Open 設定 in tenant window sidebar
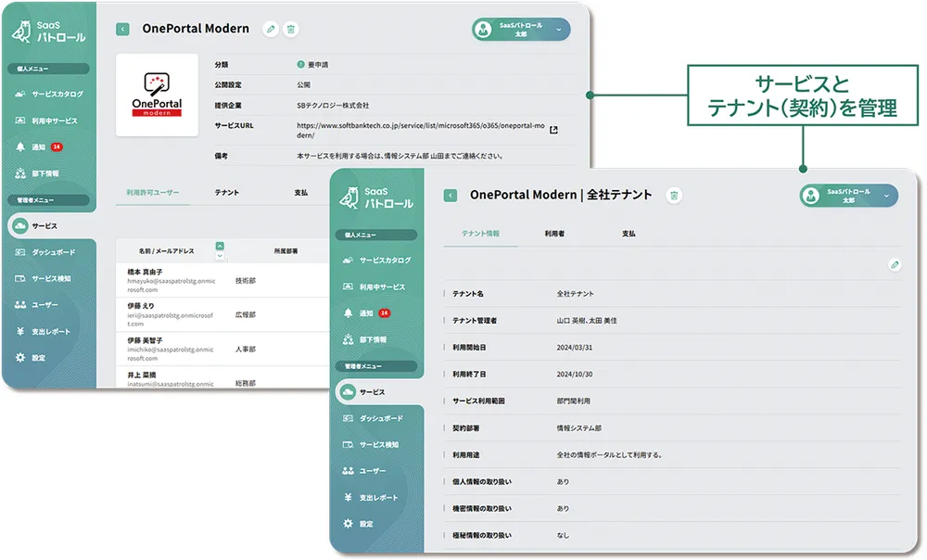This screenshot has height=560, width=927. (358, 524)
